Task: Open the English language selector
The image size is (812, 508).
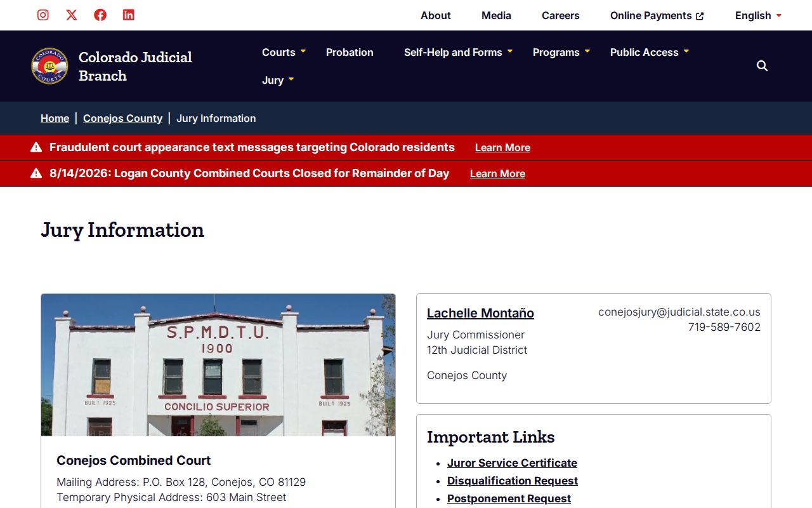Action: 758,15
